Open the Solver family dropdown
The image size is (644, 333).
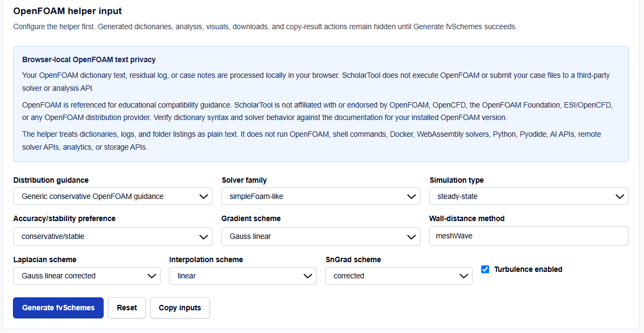click(x=321, y=196)
